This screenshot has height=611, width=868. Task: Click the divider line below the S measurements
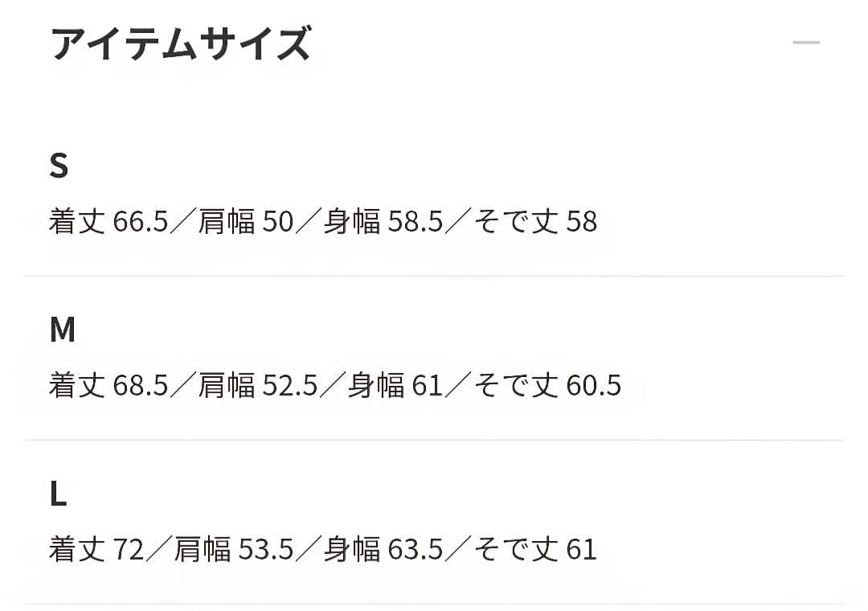[x=434, y=276]
